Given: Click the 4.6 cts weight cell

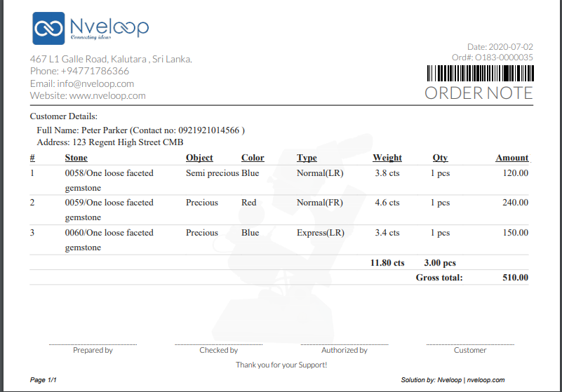Looking at the screenshot, I should [x=387, y=203].
